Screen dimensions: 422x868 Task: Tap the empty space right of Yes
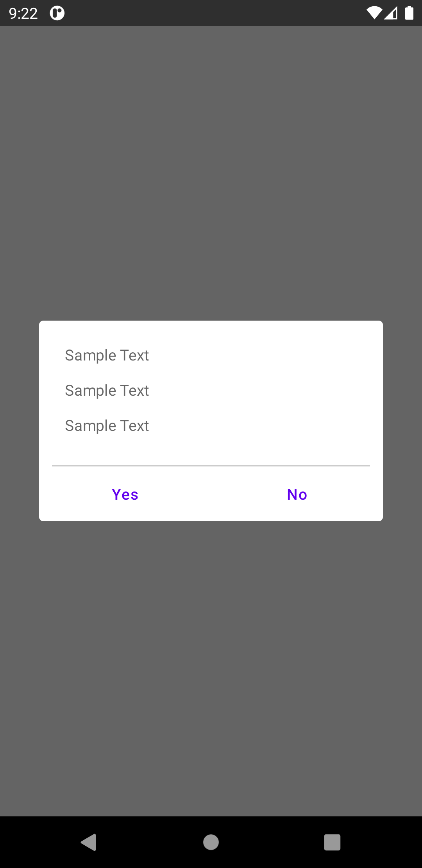[x=207, y=494]
